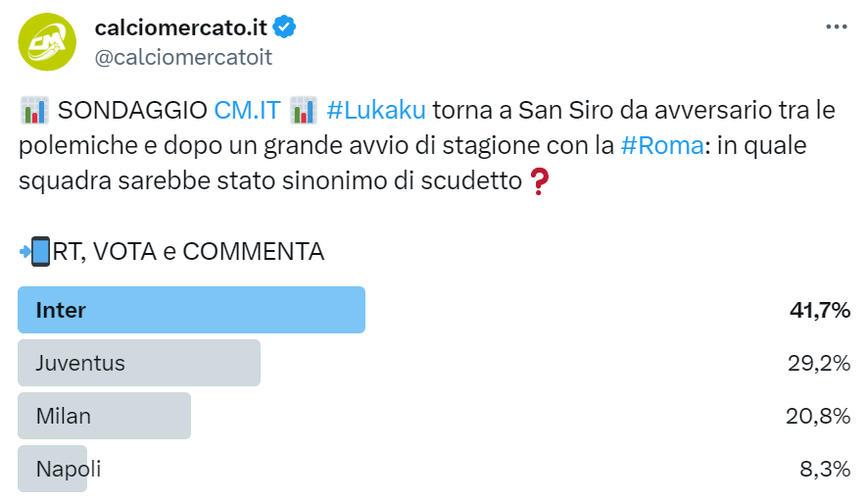Click the 41,7% result for Inter
Image resolution: width=868 pixels, height=504 pixels.
click(819, 310)
